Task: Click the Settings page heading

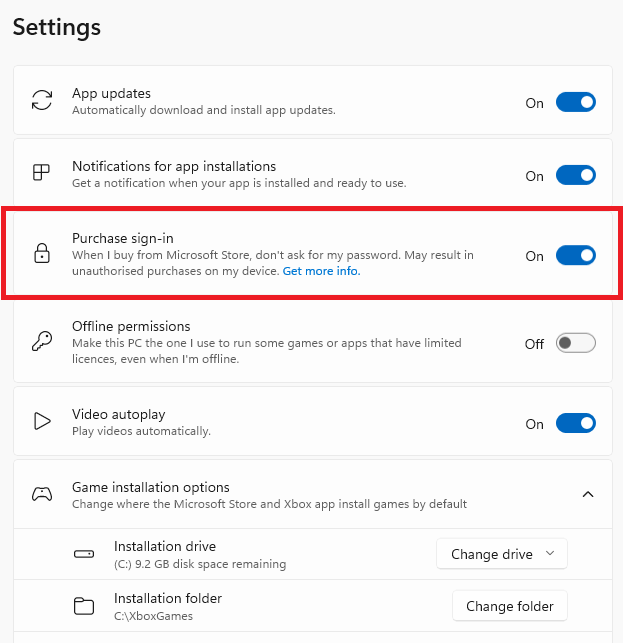Action: tap(57, 27)
